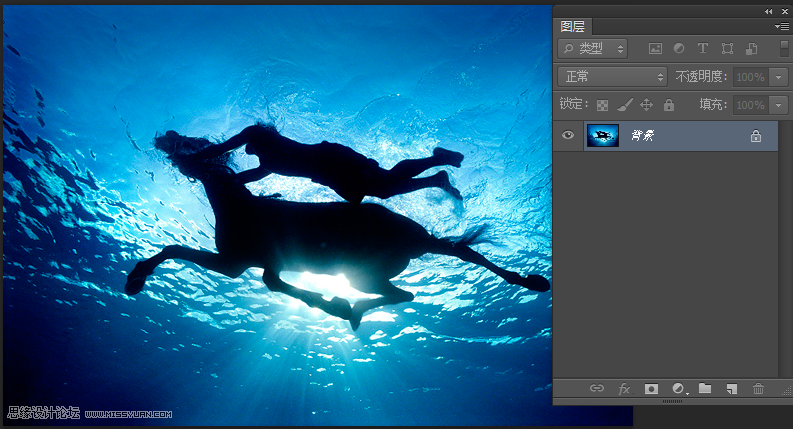Image resolution: width=793 pixels, height=429 pixels.
Task: Open the Layers panel flyout menu
Action: pos(782,26)
